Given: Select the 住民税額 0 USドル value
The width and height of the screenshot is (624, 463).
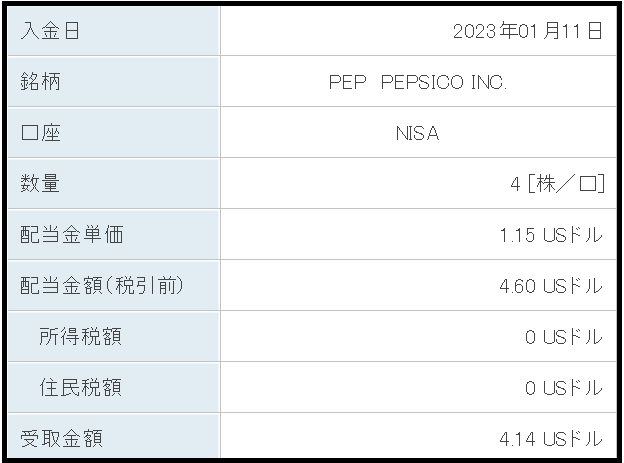Looking at the screenshot, I should (564, 388).
